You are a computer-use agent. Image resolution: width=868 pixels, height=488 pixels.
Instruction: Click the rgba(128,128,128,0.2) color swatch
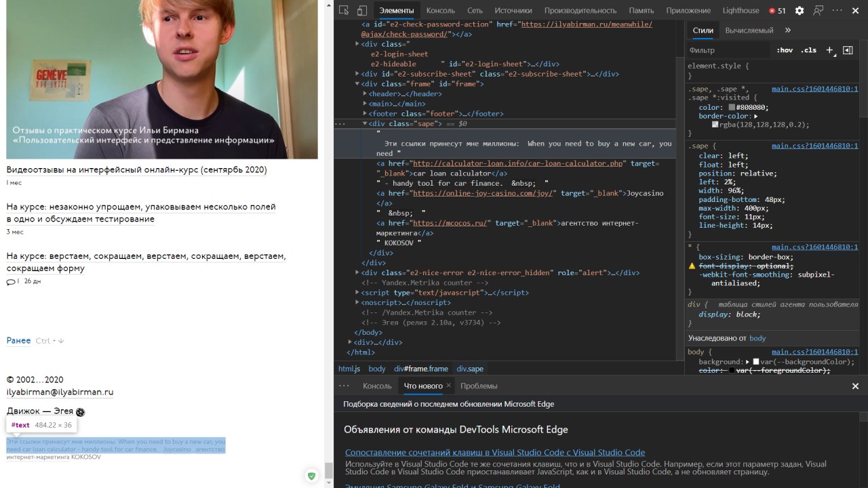715,125
